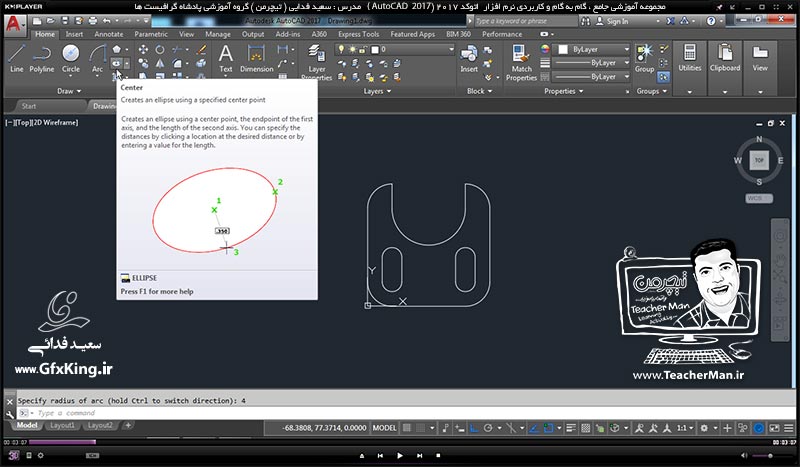Open the Help question mark icon
The width and height of the screenshot is (800, 467).
coord(711,21)
